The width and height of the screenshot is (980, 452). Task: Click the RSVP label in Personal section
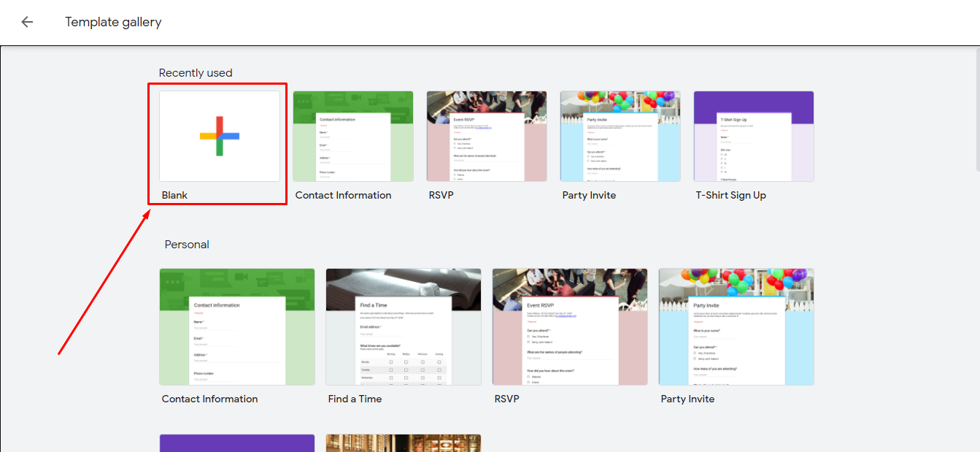506,399
